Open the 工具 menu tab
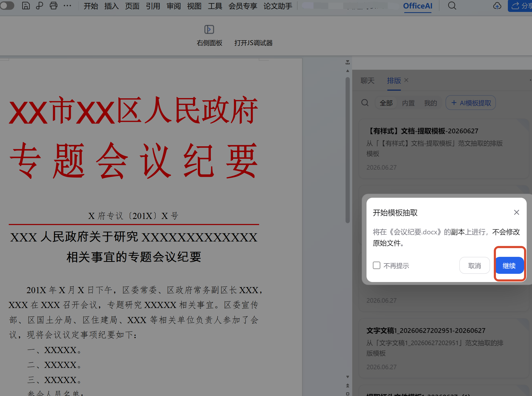This screenshot has width=532, height=396. point(215,6)
